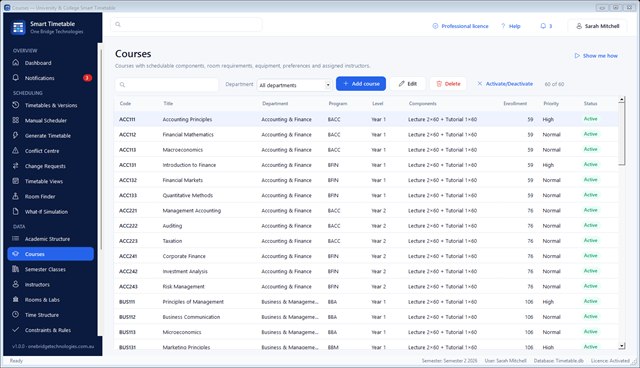
Task: Click Active status of Quantitative Methods
Action: tap(590, 195)
